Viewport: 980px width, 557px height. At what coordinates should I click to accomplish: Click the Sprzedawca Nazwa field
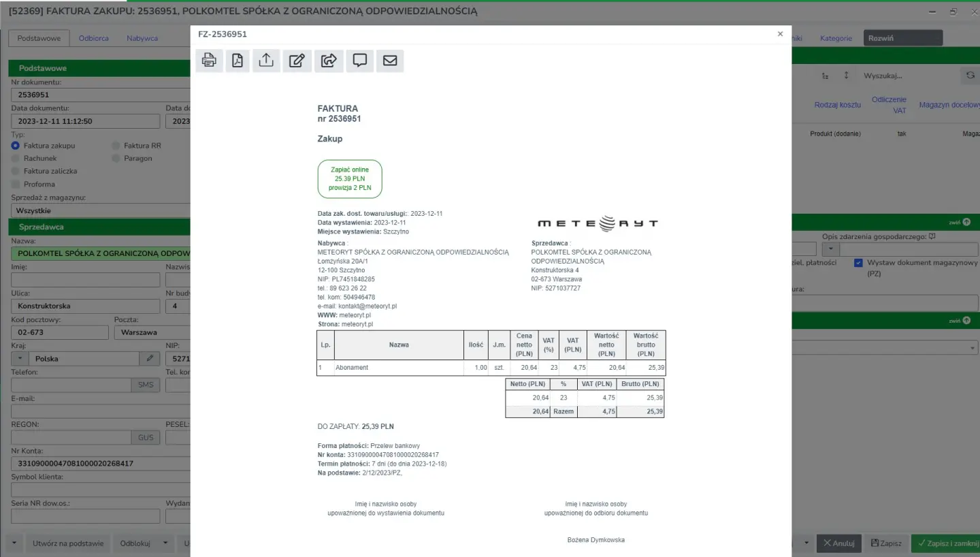point(101,253)
